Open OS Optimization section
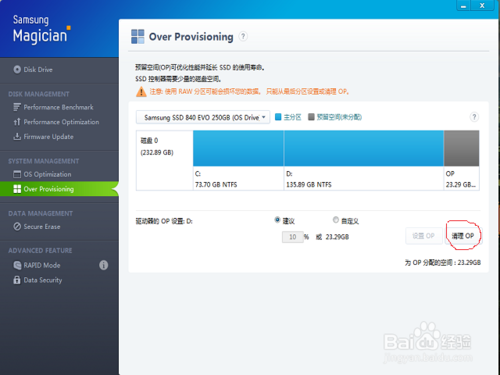500x375 pixels. coord(47,174)
